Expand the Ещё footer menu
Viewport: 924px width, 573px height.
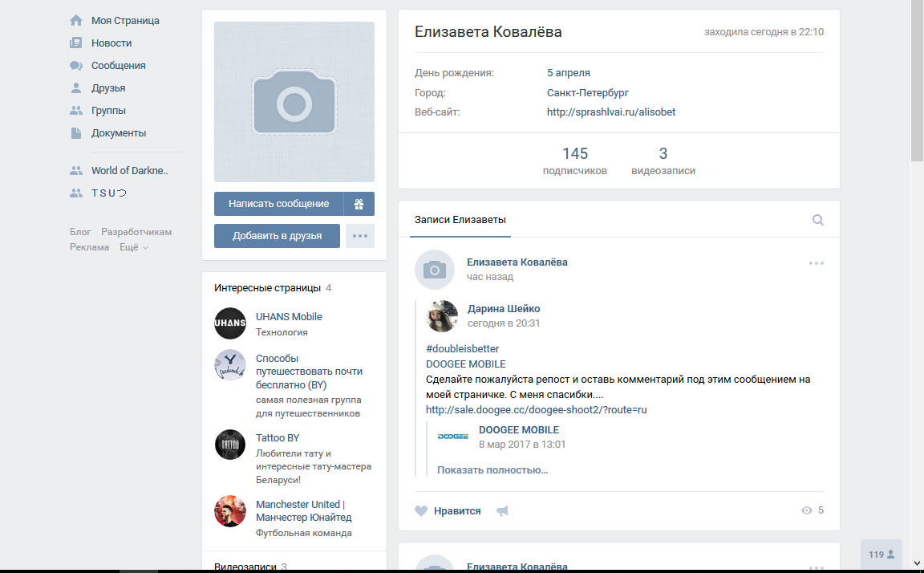click(x=134, y=248)
